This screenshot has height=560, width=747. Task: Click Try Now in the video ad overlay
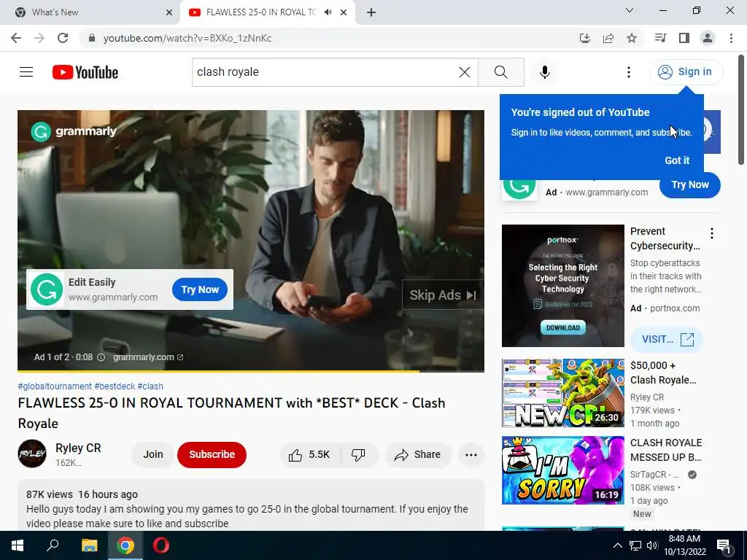tap(200, 289)
